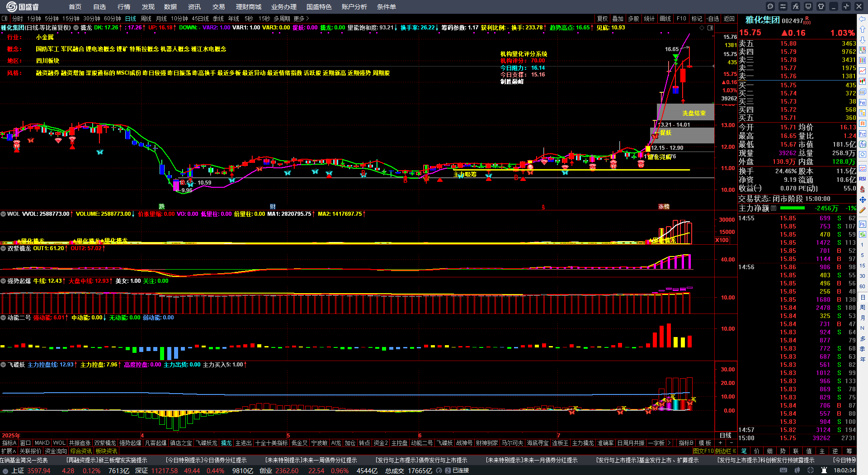Click the stock name 雅化集团 header
The height and width of the screenshot is (475, 868).
click(x=762, y=20)
